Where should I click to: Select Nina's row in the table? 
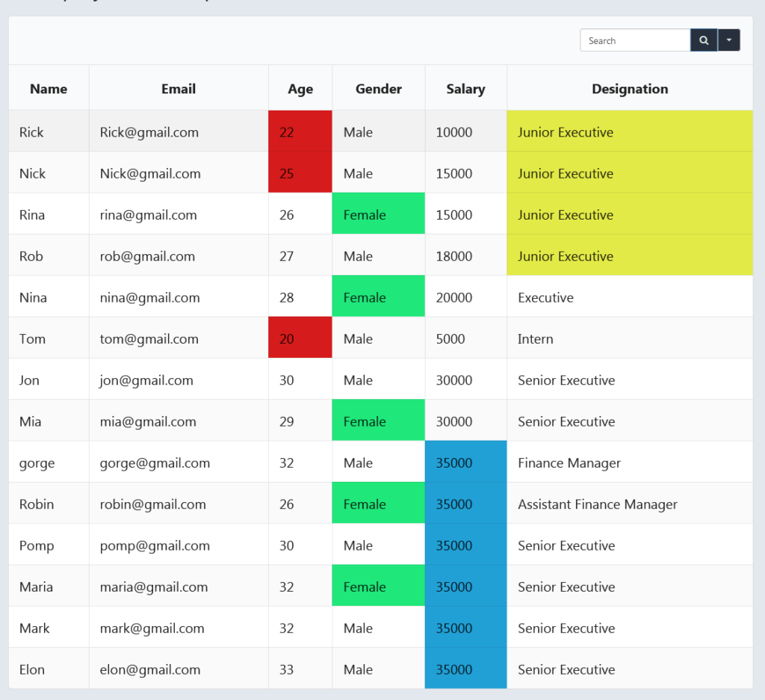[48, 297]
